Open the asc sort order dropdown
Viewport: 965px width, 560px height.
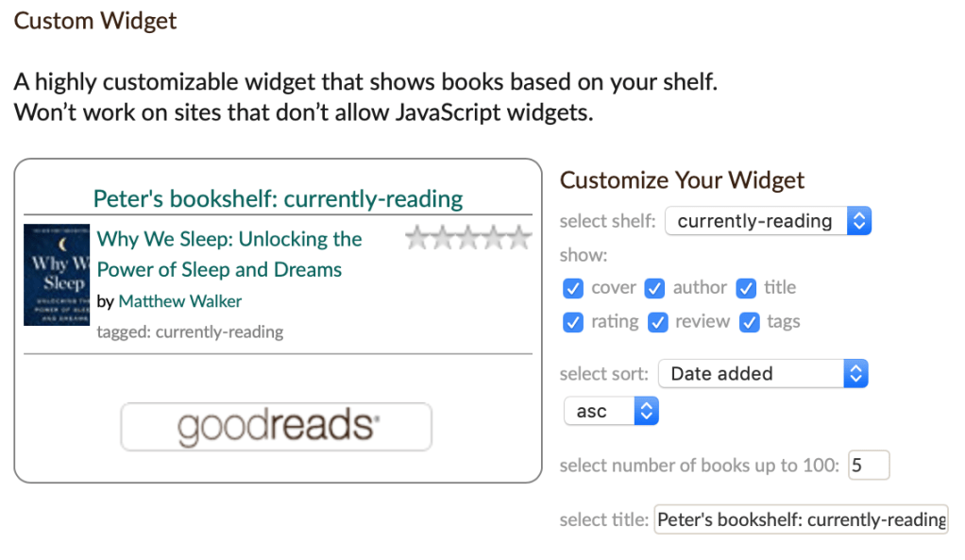pos(610,412)
